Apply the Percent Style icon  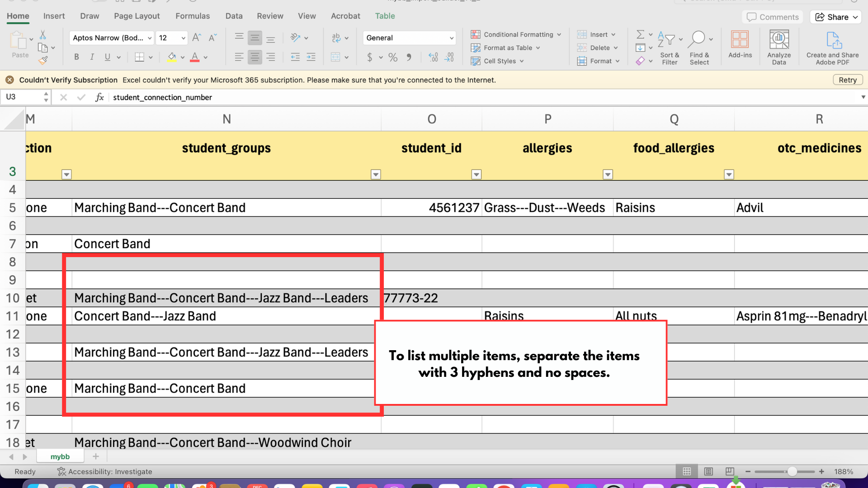(393, 57)
